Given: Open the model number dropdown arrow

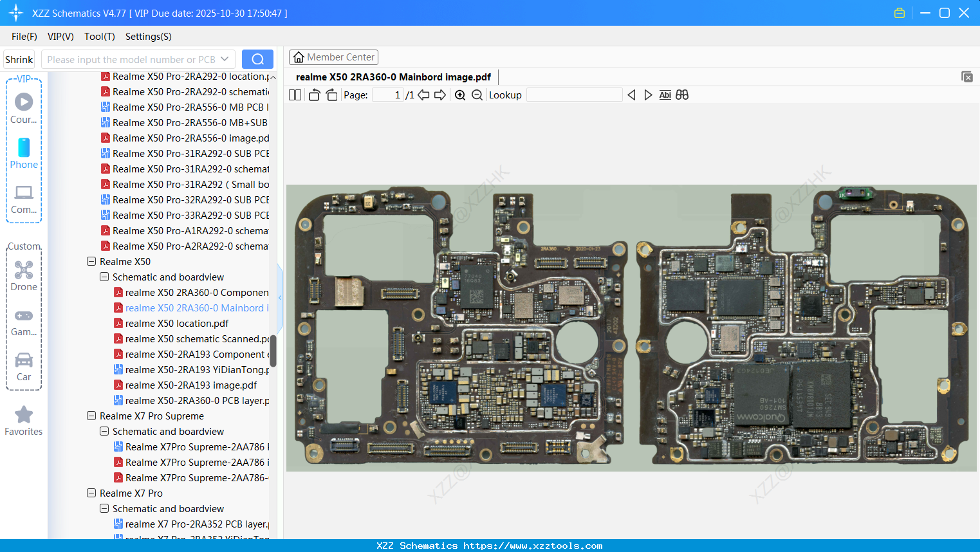Looking at the screenshot, I should point(224,59).
